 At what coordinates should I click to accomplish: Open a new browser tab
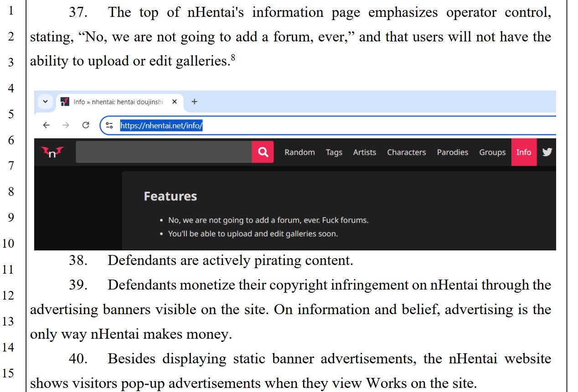[194, 102]
